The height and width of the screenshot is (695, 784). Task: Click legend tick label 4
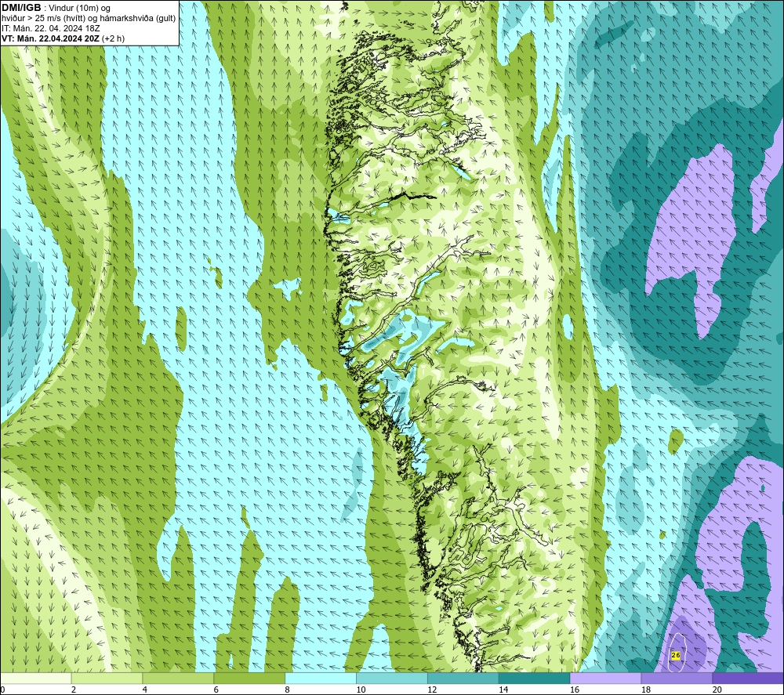[x=145, y=690]
